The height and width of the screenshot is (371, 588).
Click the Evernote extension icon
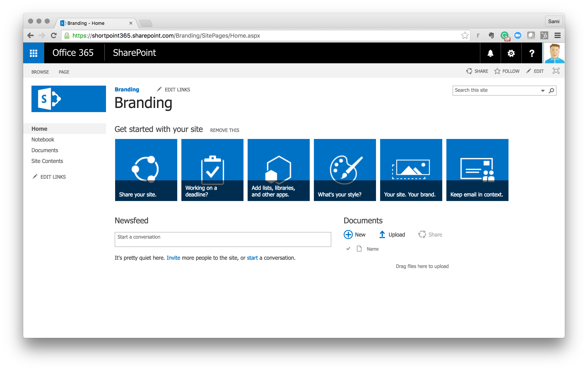tap(491, 36)
